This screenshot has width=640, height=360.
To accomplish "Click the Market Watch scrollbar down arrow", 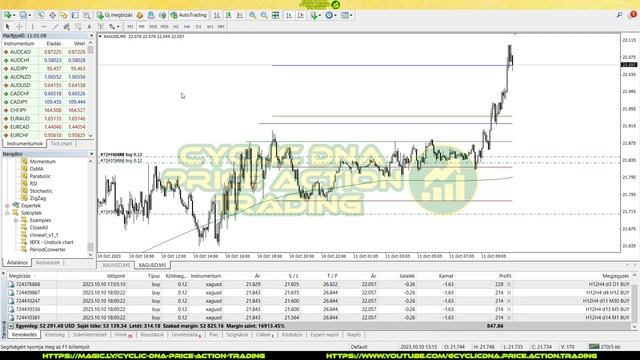I will tap(91, 136).
